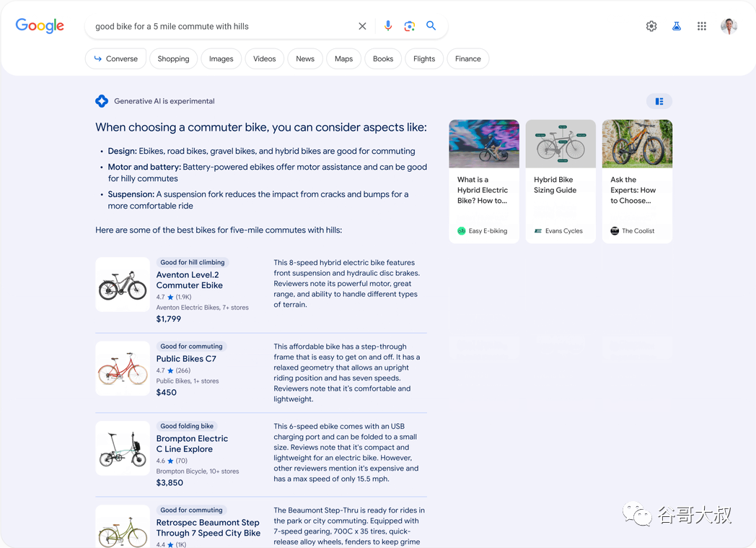The width and height of the screenshot is (756, 548).
Task: Click the bike sizing diagram thumbnail
Action: [561, 144]
